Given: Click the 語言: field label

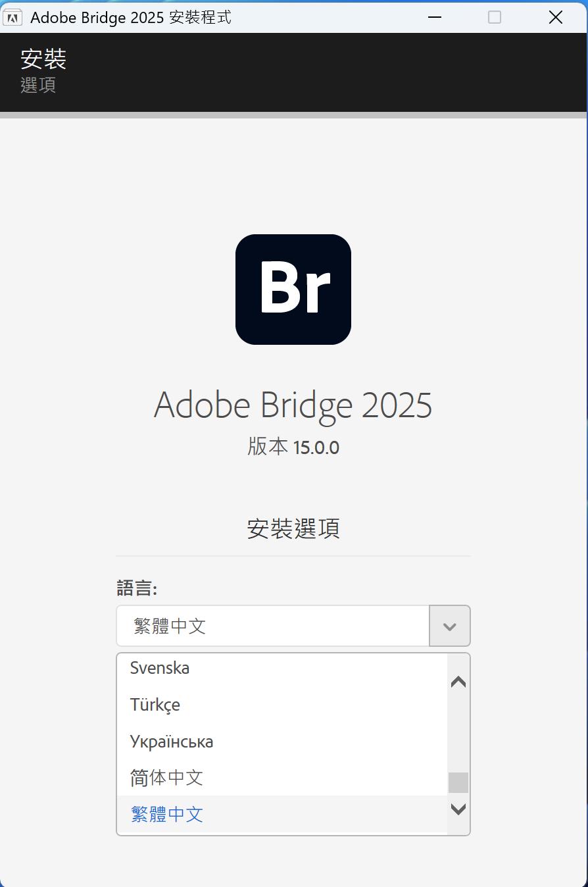Looking at the screenshot, I should pyautogui.click(x=137, y=588).
